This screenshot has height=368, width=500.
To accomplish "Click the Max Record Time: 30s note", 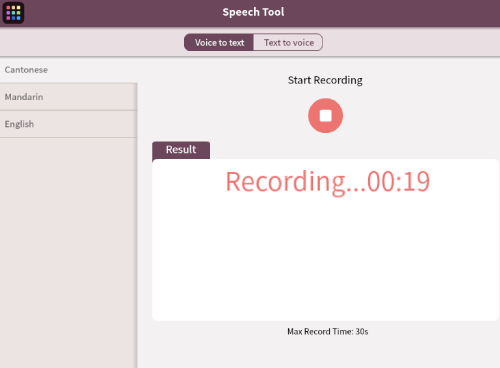I will pyautogui.click(x=328, y=332).
